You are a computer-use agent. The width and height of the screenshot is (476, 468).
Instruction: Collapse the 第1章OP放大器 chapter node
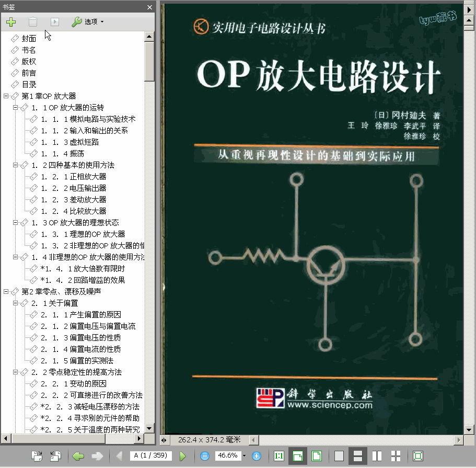coord(6,96)
